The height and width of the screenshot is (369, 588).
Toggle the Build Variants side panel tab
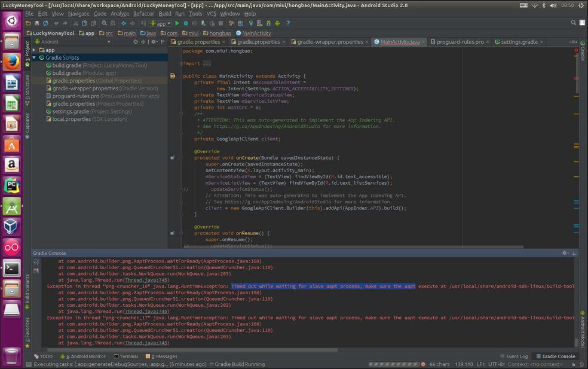tap(27, 292)
